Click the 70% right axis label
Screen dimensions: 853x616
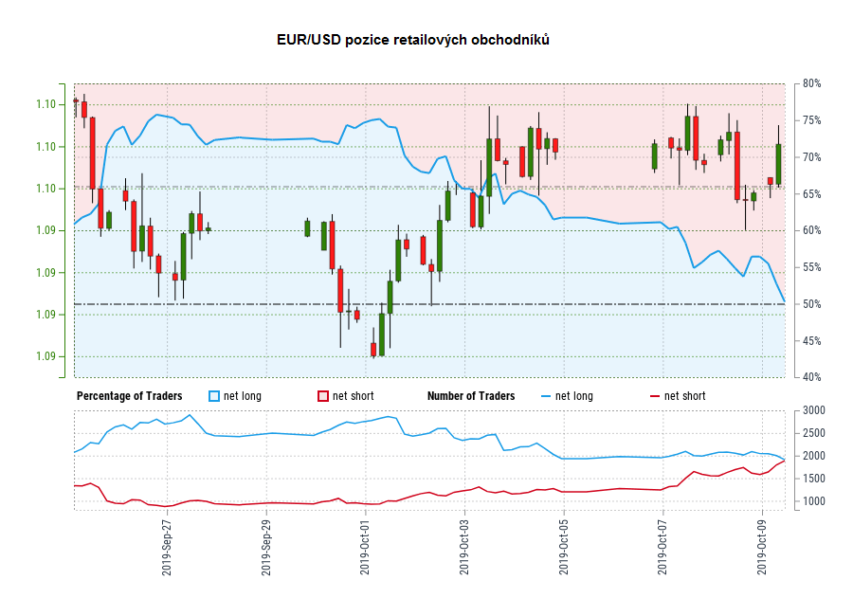coord(811,157)
